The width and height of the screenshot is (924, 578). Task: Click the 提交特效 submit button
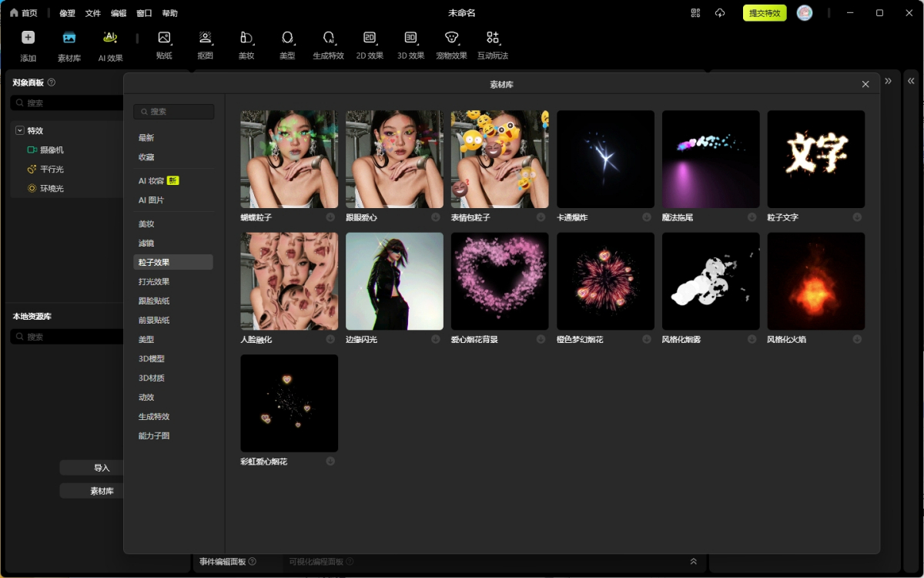tap(764, 13)
